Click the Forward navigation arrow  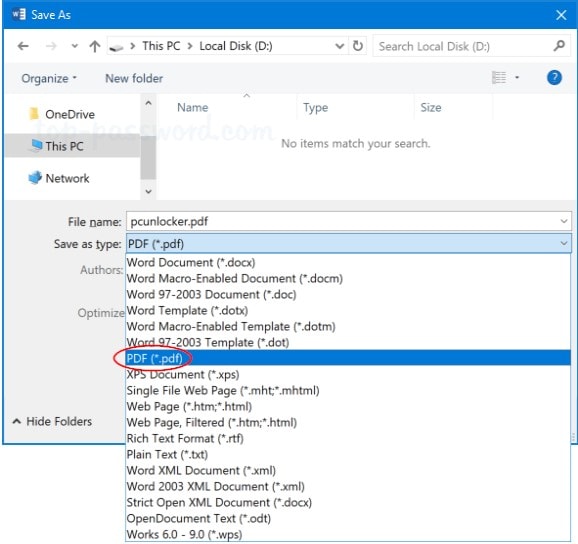pos(51,46)
